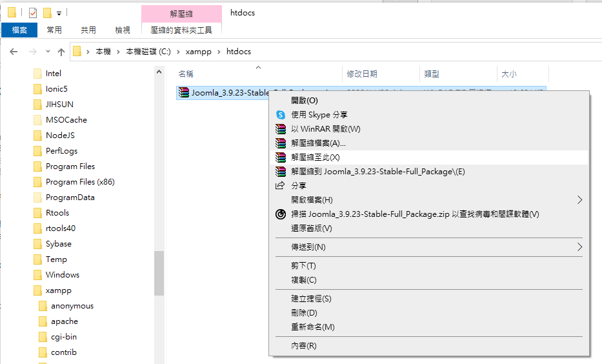Screen dimensions: 602x364
Task: Click breadcrumb chevron after 本機磁碟 (C:)
Action: click(178, 52)
